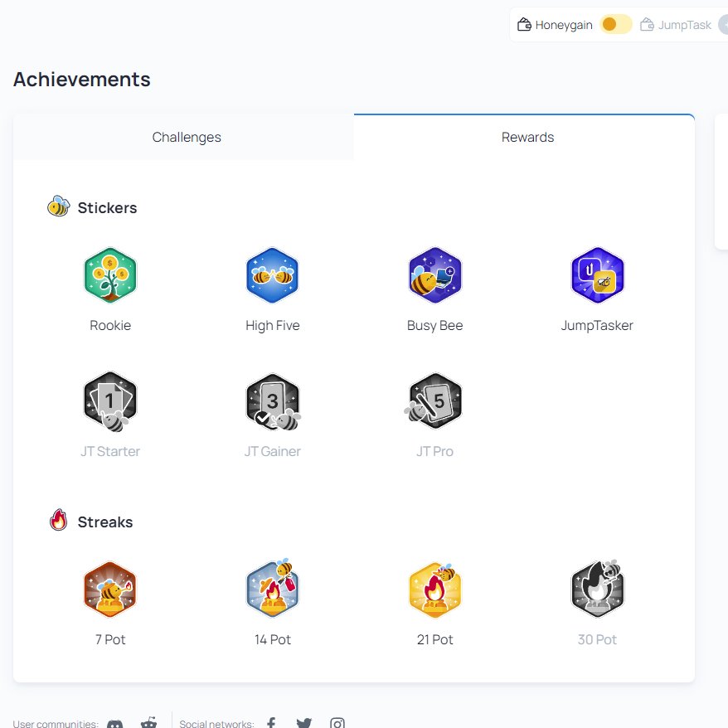Screen dimensions: 728x728
Task: Click the Rookie sticker badge
Action: coord(110,275)
